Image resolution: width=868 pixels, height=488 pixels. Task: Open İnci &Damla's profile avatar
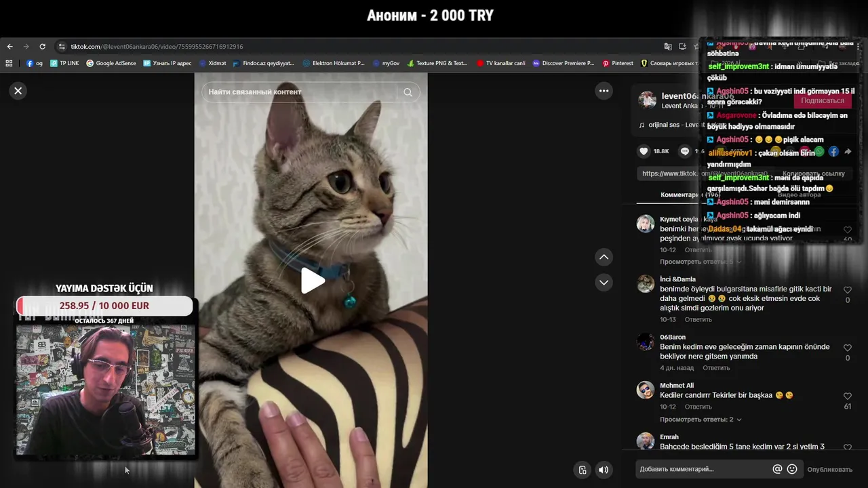(646, 283)
